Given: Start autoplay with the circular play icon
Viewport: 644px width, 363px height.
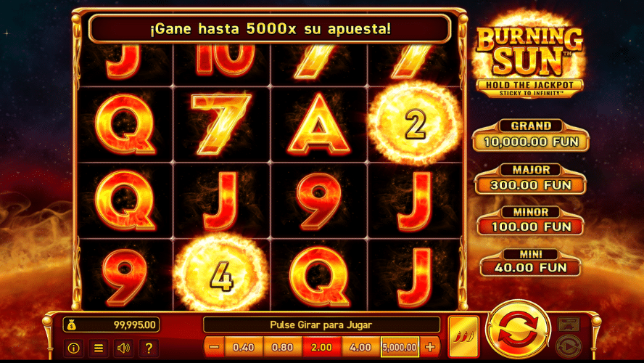Looking at the screenshot, I should click(569, 346).
